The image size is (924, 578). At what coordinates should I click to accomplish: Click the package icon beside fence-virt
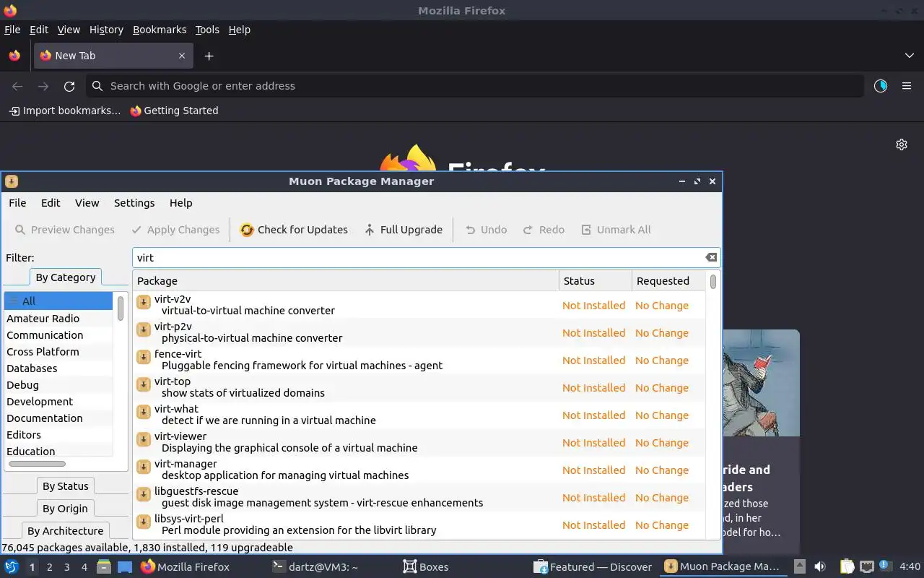[144, 357]
